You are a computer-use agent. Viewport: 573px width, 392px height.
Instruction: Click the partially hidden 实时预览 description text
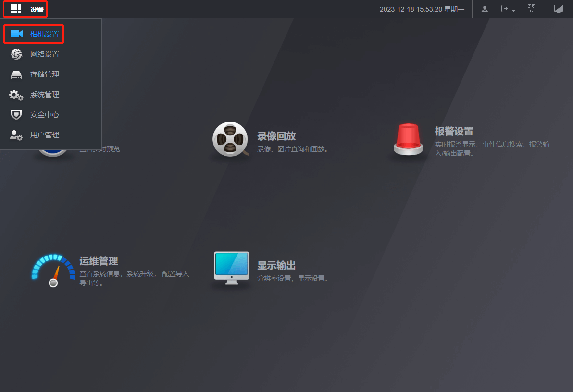point(100,149)
